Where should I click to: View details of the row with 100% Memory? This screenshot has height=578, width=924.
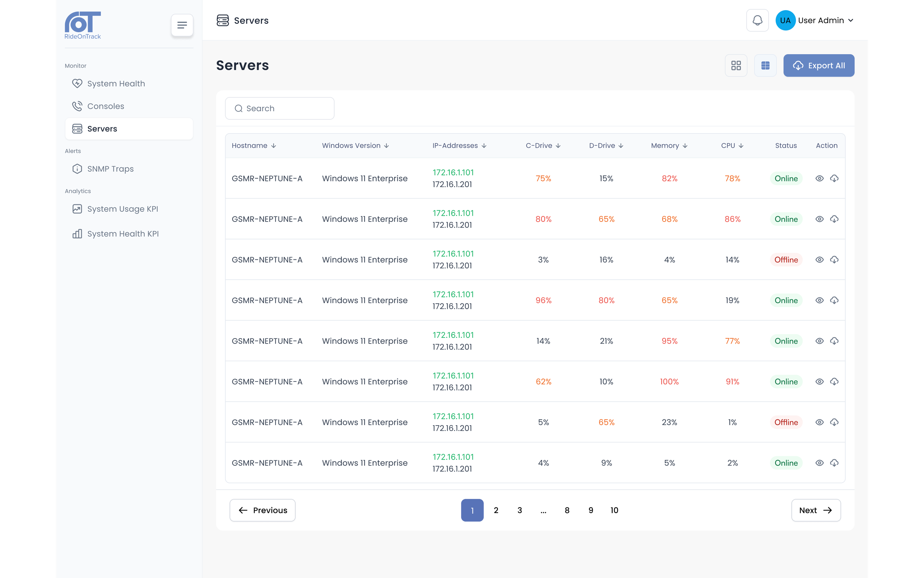coord(819,381)
